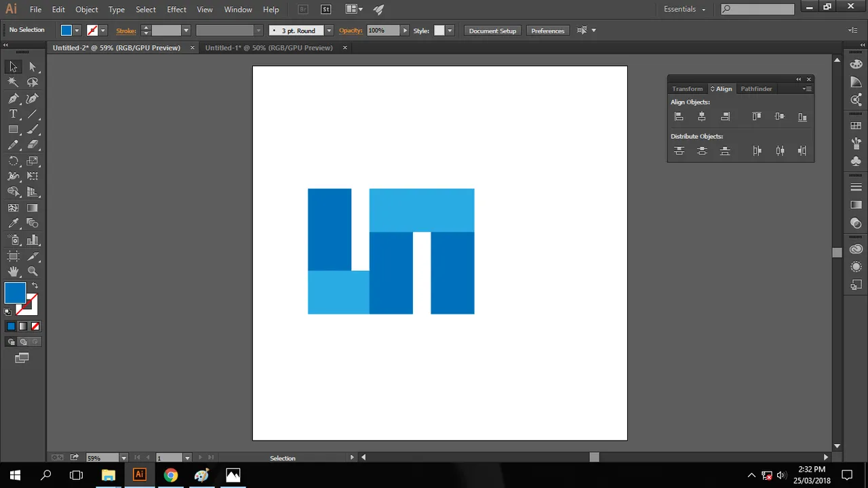
Task: Open Essentials workspace switcher
Action: pyautogui.click(x=685, y=9)
